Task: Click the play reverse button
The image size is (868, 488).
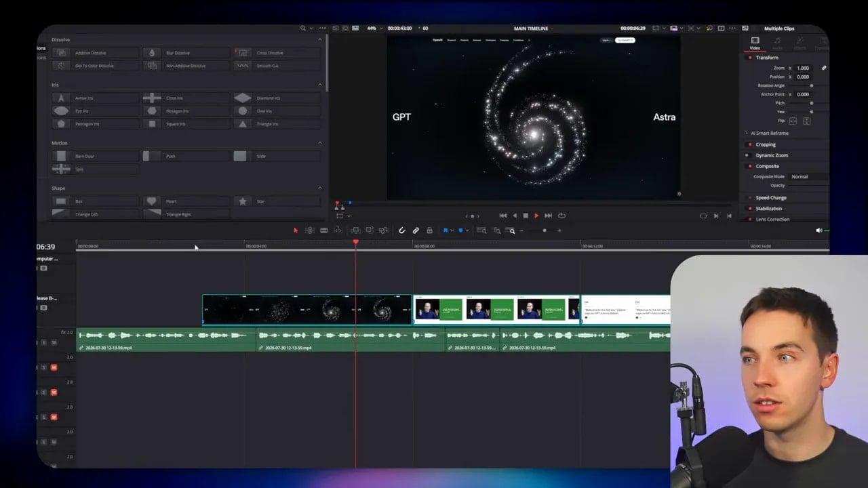Action: click(x=514, y=216)
